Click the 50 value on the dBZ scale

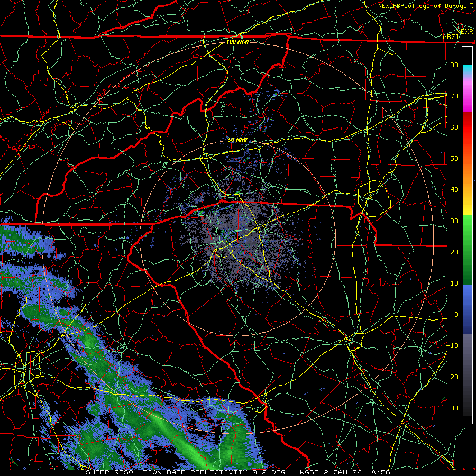[x=454, y=159]
